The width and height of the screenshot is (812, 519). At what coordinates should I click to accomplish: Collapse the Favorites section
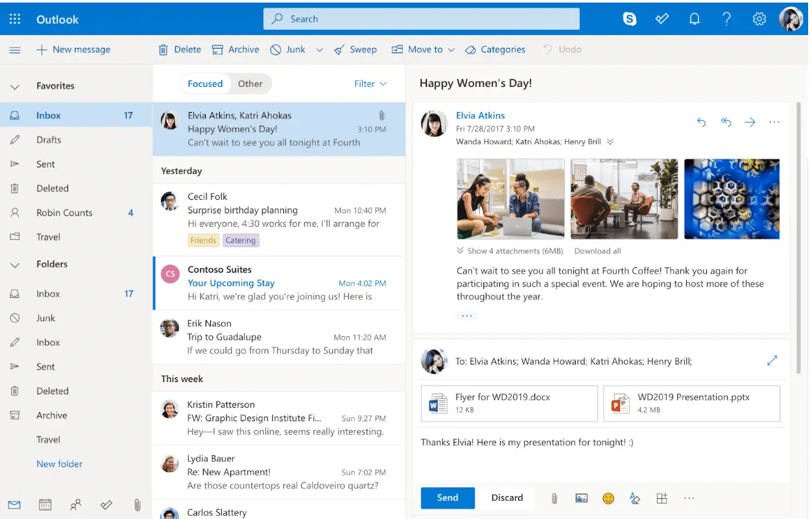[x=16, y=85]
